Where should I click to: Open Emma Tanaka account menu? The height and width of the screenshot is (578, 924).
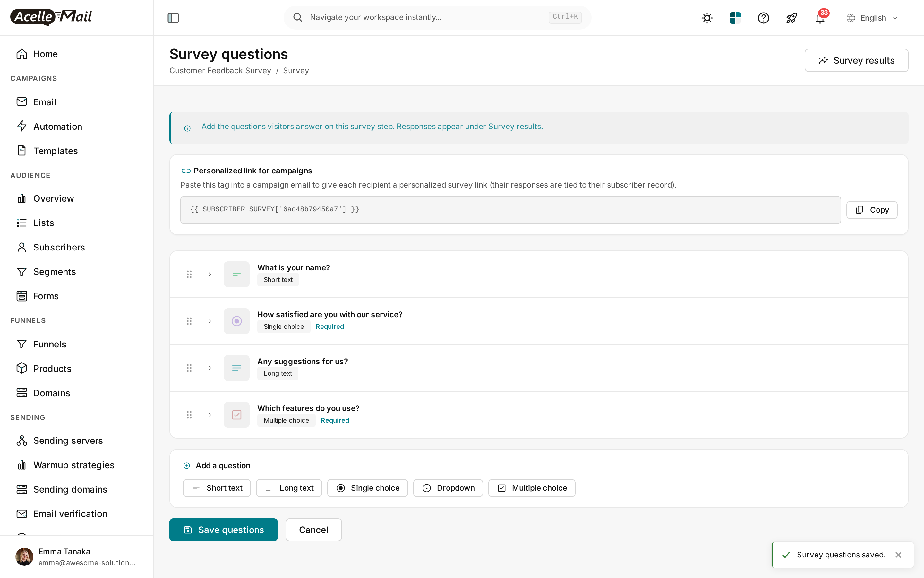coord(76,556)
